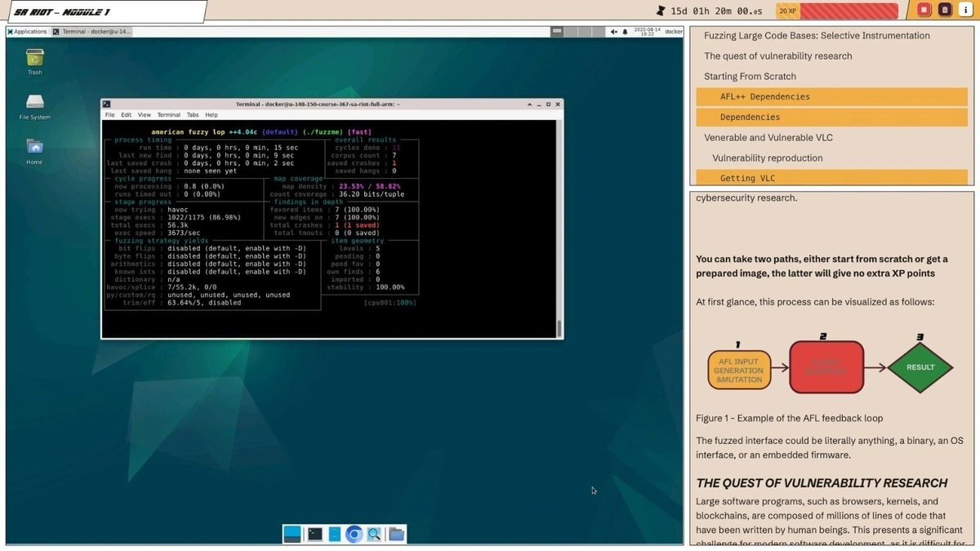Open the View menu in Terminal
The image size is (980, 551).
144,115
